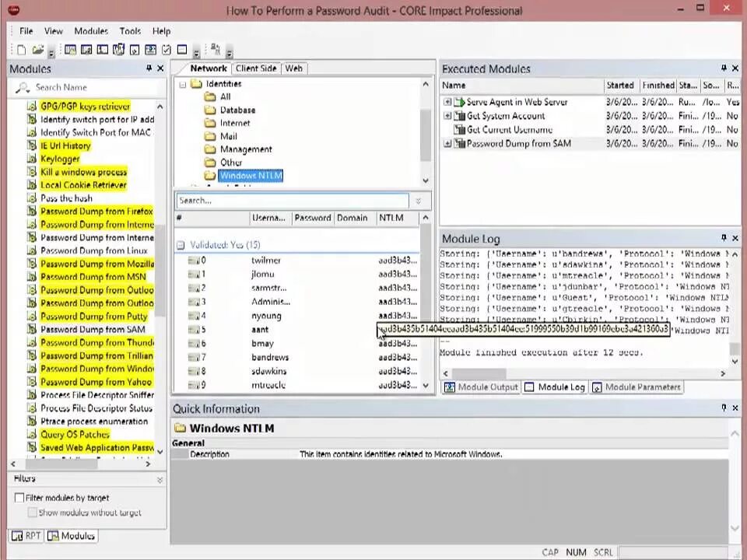Collapse the Identities tree node
Viewport: 747px width, 560px height.
(x=182, y=84)
